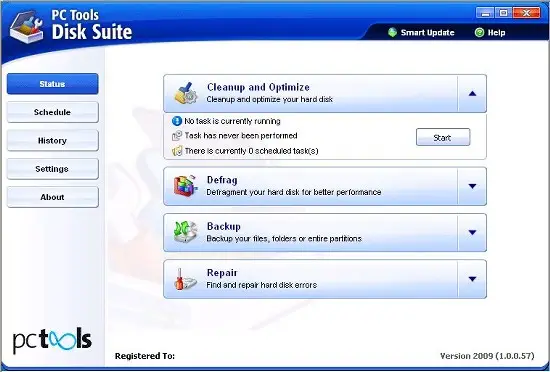
Task: Click the Smart Update green globe icon
Action: tap(392, 33)
